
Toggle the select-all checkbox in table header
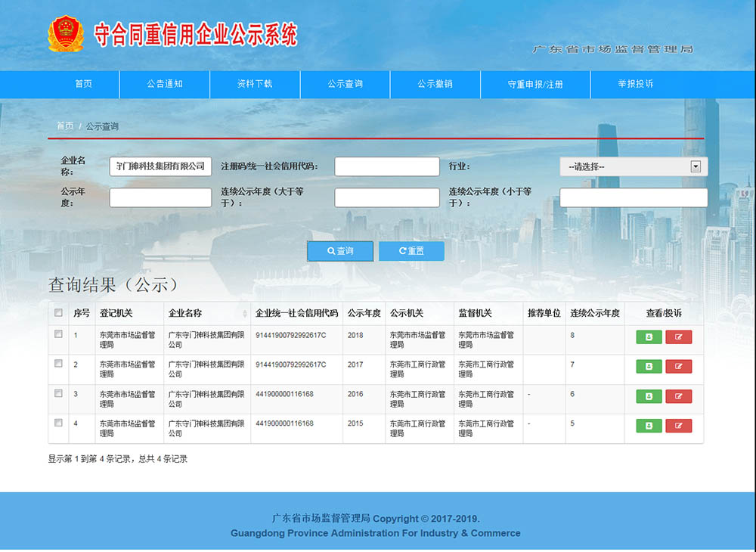point(58,312)
